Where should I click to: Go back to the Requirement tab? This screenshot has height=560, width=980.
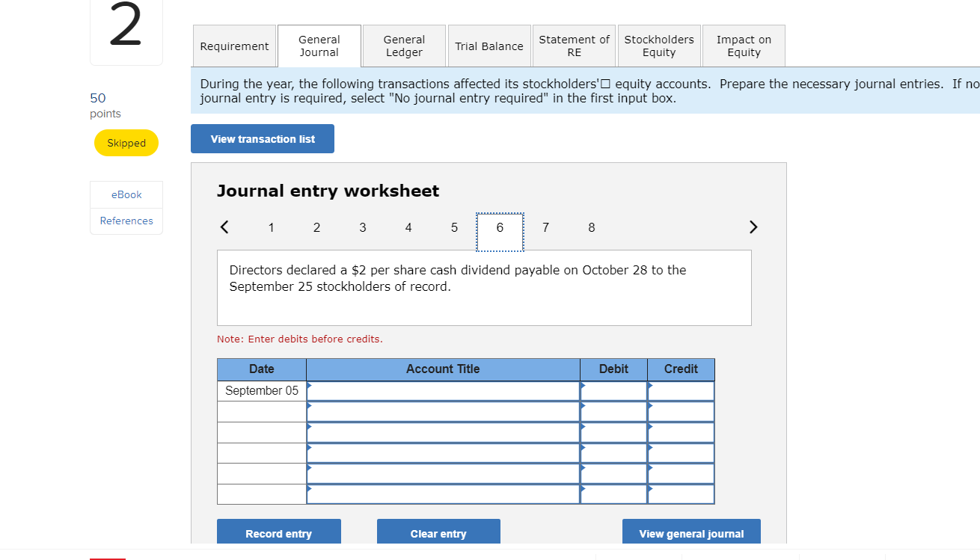click(234, 46)
